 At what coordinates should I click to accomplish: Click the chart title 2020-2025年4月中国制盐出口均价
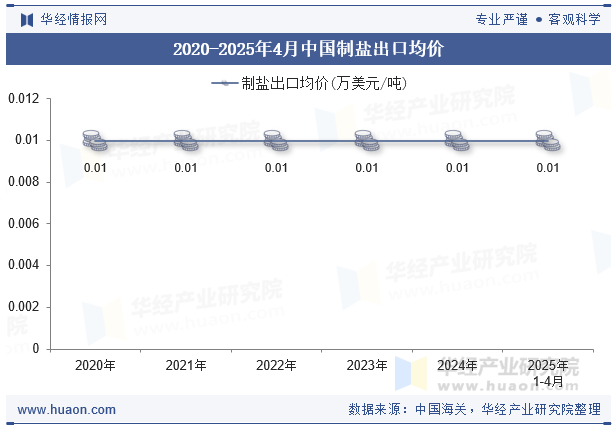[308, 49]
